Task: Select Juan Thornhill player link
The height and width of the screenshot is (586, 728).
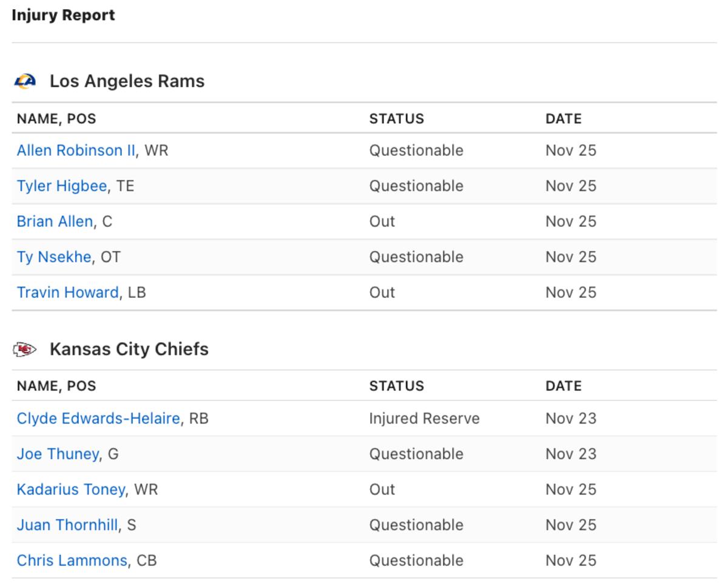Action: (67, 525)
